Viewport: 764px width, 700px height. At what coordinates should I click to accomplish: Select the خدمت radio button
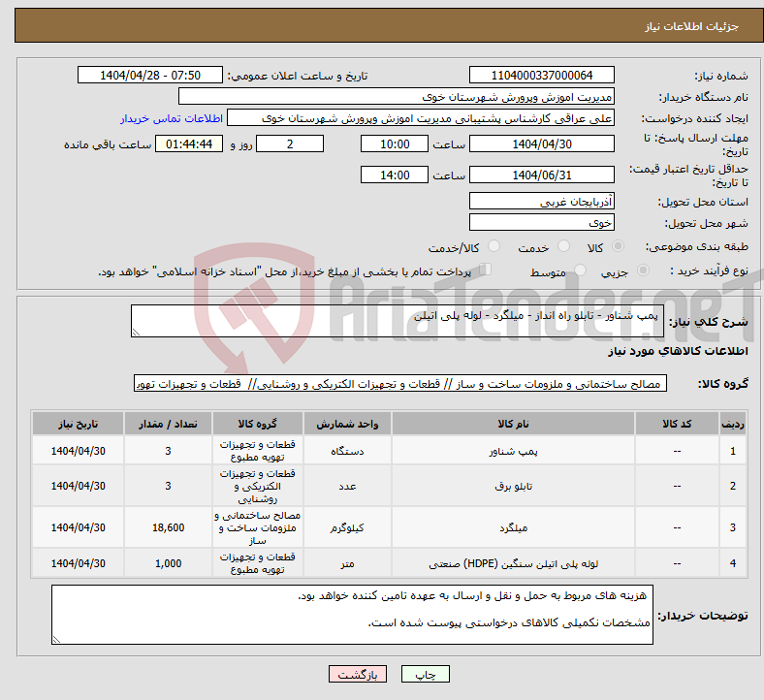(x=563, y=246)
